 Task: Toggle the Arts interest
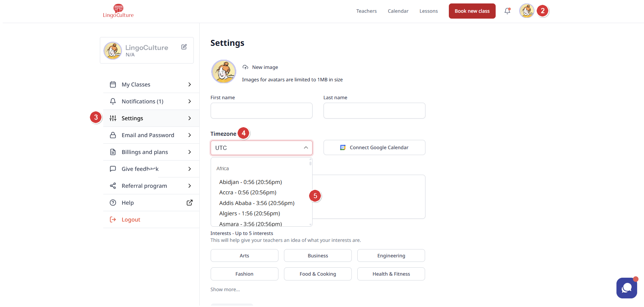244,256
